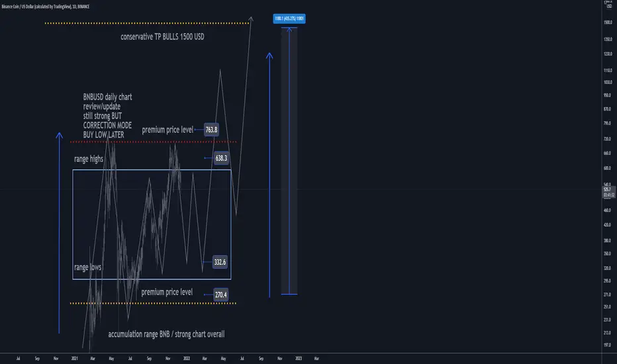Image resolution: width=617 pixels, height=364 pixels.
Task: Click the 720.0 price axis label
Action: (x=607, y=139)
